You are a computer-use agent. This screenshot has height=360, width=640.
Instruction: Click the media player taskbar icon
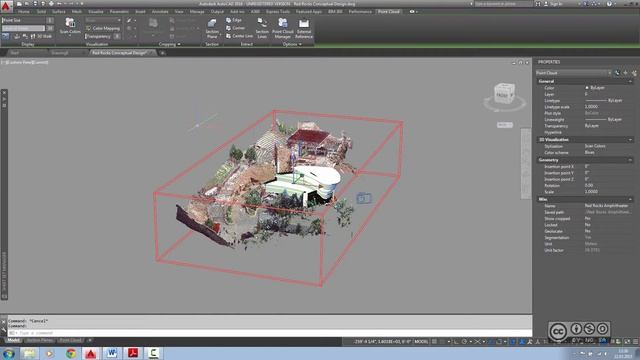point(49,353)
